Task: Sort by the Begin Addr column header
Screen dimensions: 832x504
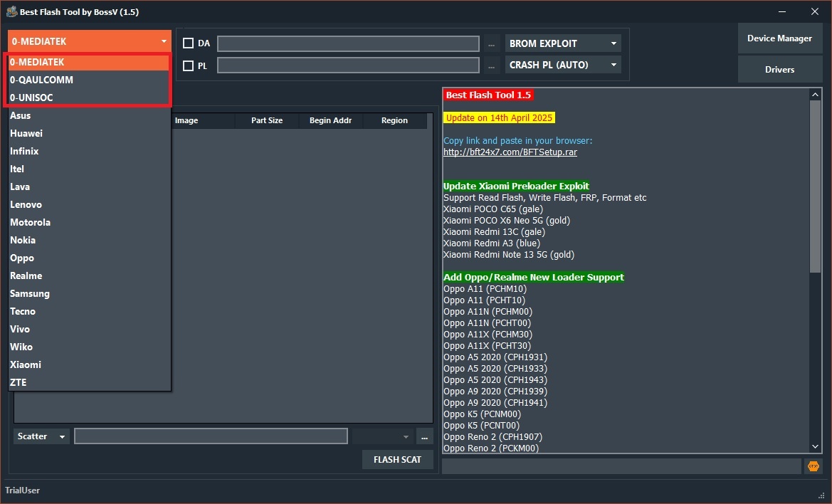Action: [x=330, y=120]
